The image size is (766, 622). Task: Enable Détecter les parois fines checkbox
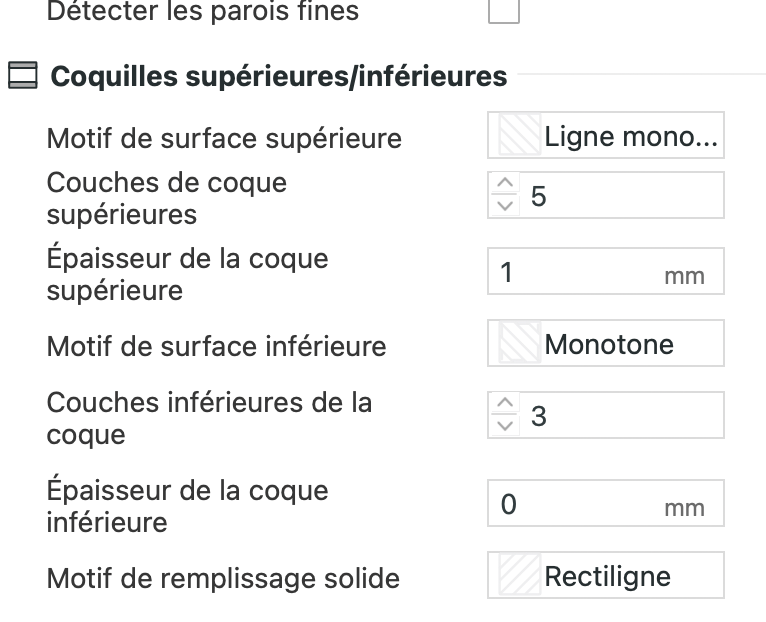pos(503,12)
